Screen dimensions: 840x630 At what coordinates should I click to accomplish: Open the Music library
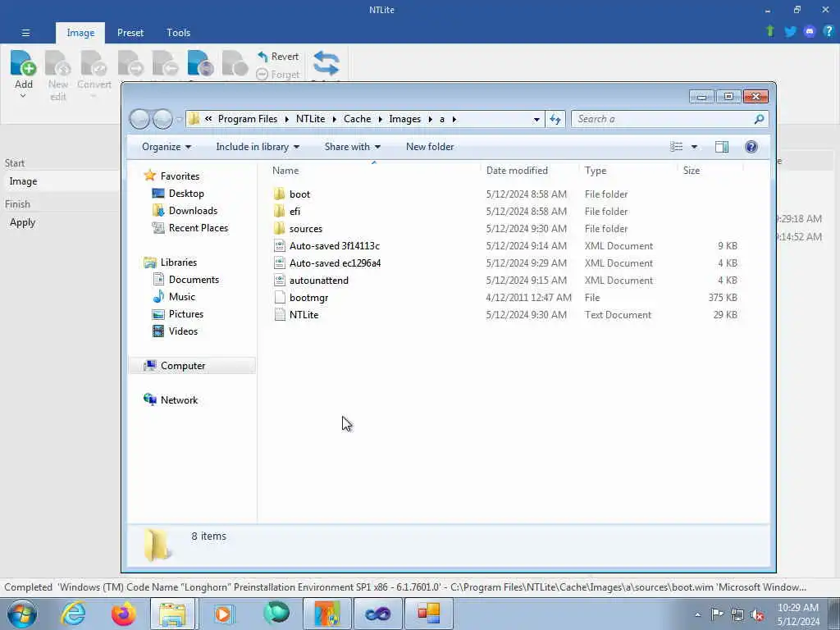coord(181,297)
